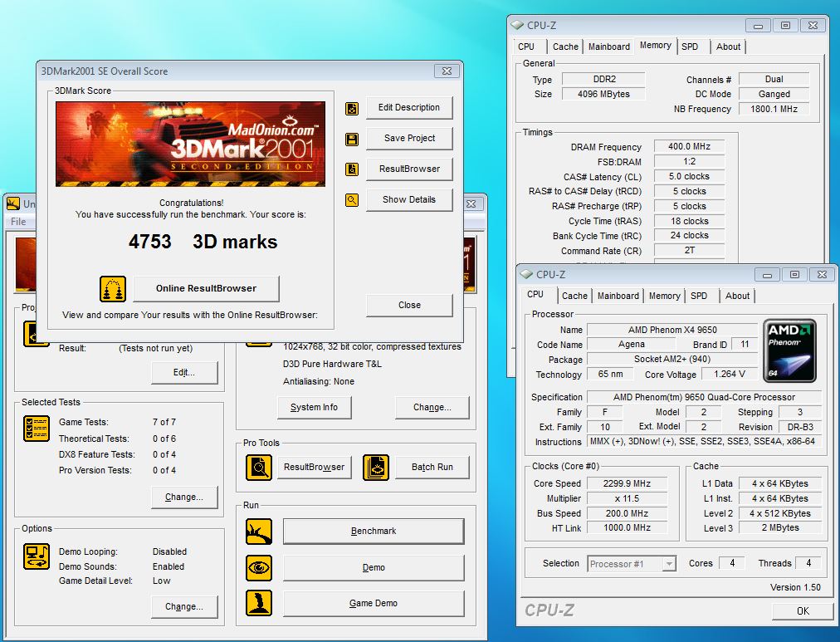Click the Game Demo joystick icon
Image resolution: width=840 pixels, height=642 pixels.
pos(259,604)
